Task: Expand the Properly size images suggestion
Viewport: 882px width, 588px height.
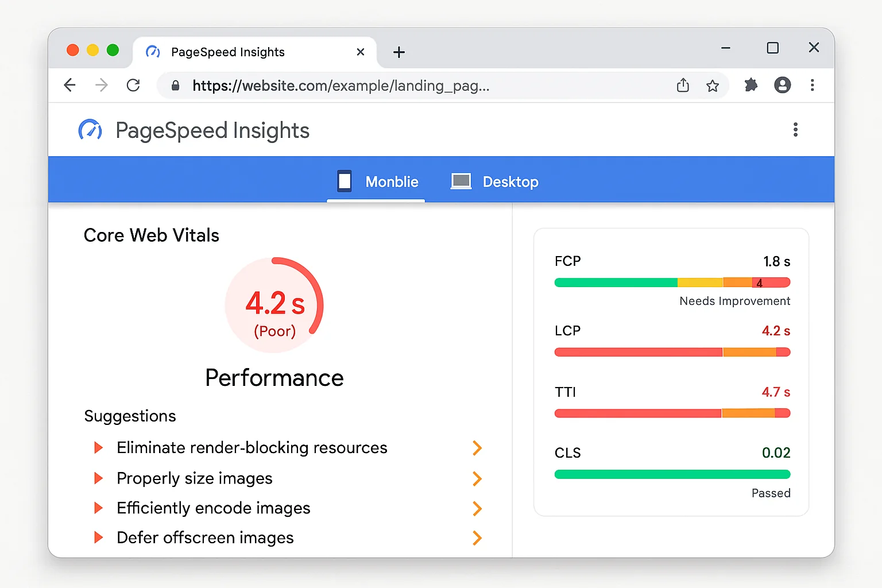Action: (195, 478)
